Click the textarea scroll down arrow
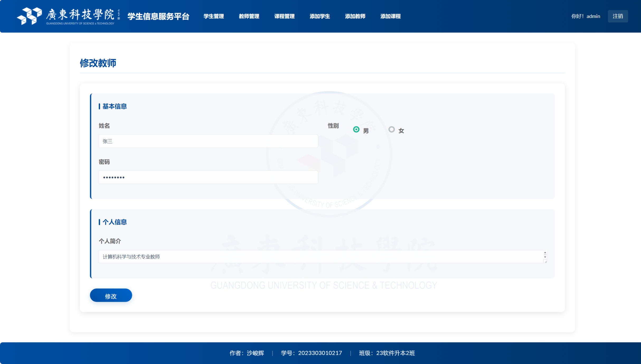Viewport: 641px width, 364px height. coord(545,257)
